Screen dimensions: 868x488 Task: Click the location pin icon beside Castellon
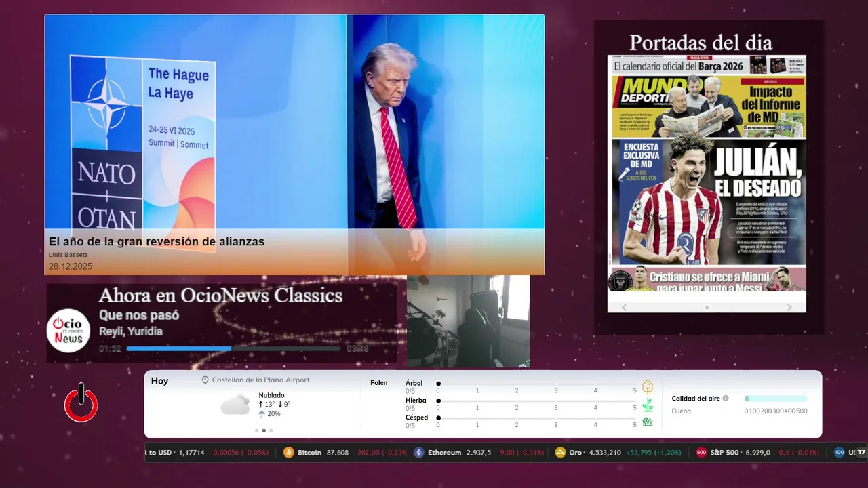pos(205,380)
